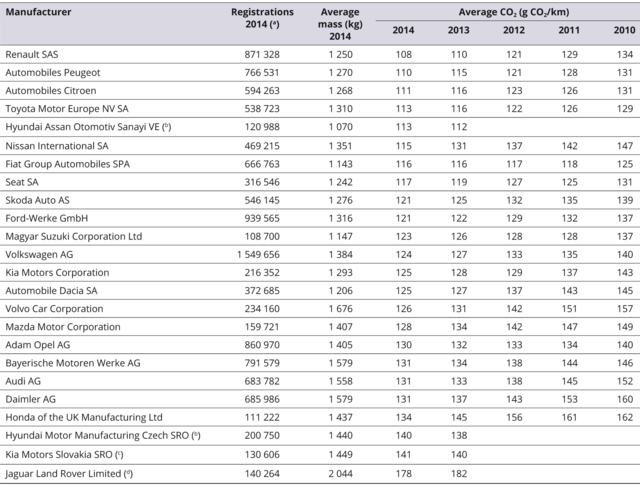Click Kia Slovakia registrations 130 606
The width and height of the screenshot is (640, 489).
coord(262,455)
